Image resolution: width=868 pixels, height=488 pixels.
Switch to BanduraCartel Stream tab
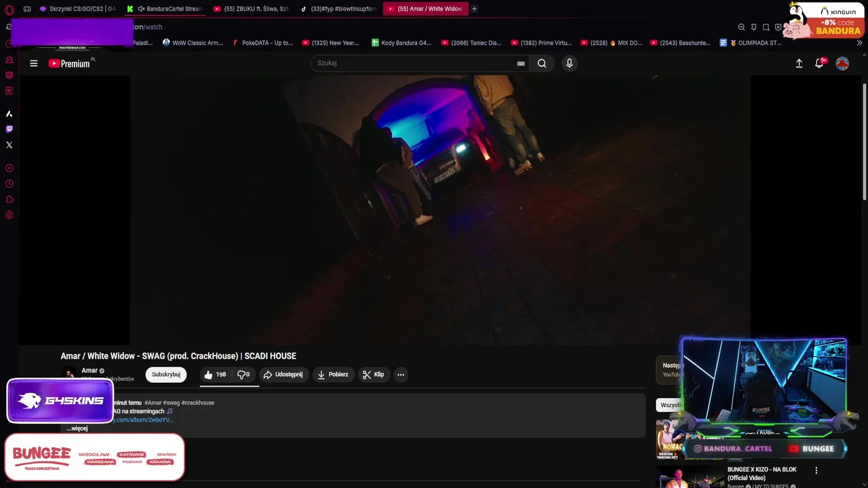(164, 9)
